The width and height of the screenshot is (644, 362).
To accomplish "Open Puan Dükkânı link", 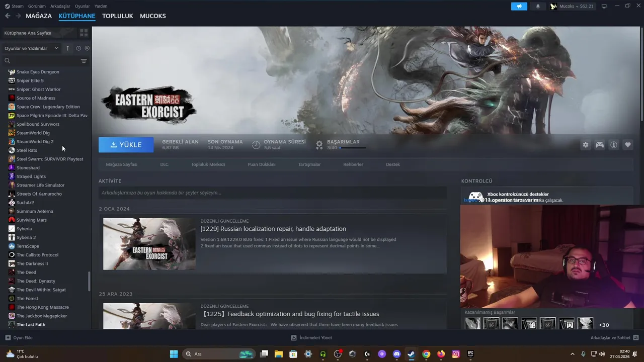I will 261,164.
